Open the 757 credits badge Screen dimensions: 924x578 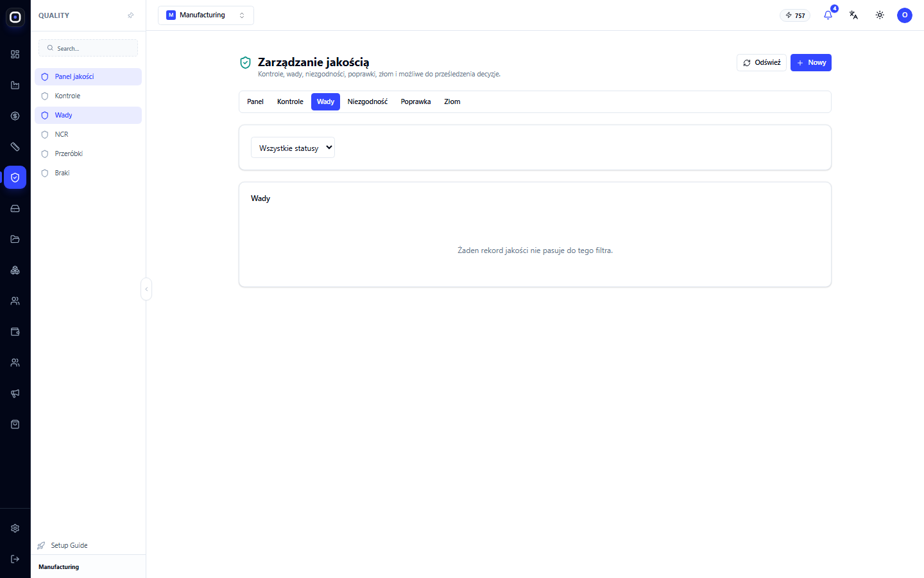click(x=795, y=15)
